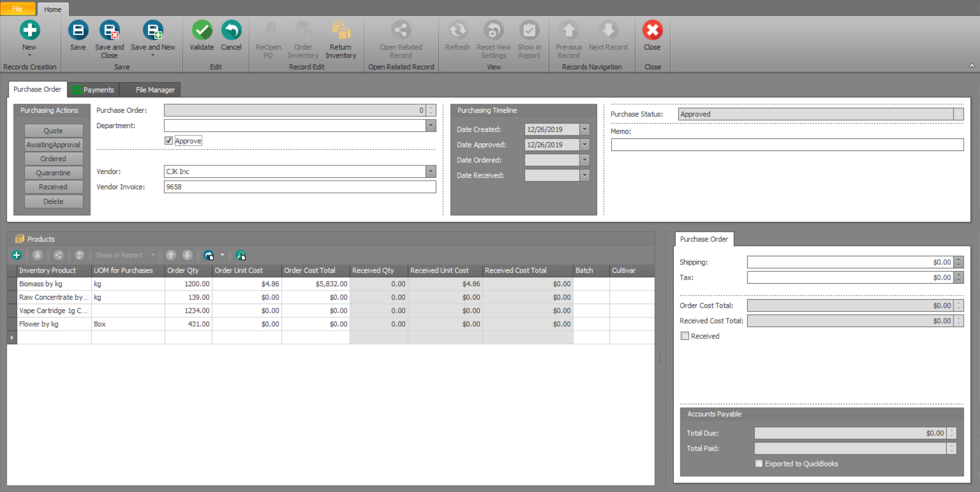Add a product with green plus icon

(x=17, y=255)
